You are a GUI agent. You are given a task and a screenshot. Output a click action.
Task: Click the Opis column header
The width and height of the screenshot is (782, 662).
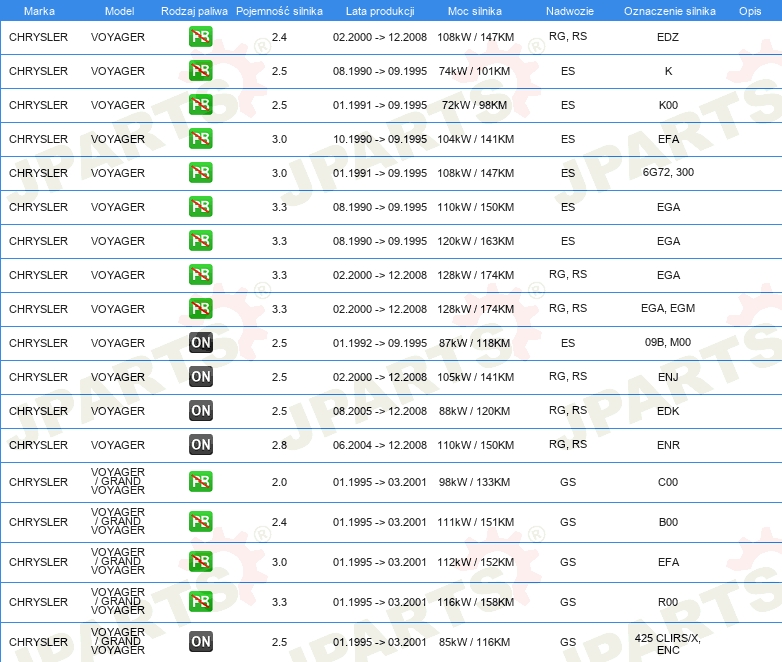(749, 10)
